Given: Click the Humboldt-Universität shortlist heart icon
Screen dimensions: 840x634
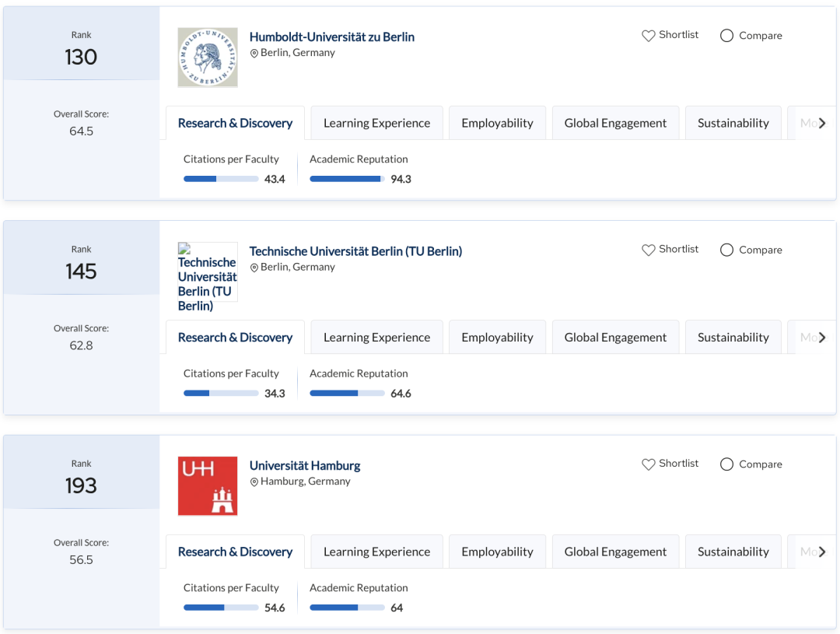Looking at the screenshot, I should (x=648, y=36).
